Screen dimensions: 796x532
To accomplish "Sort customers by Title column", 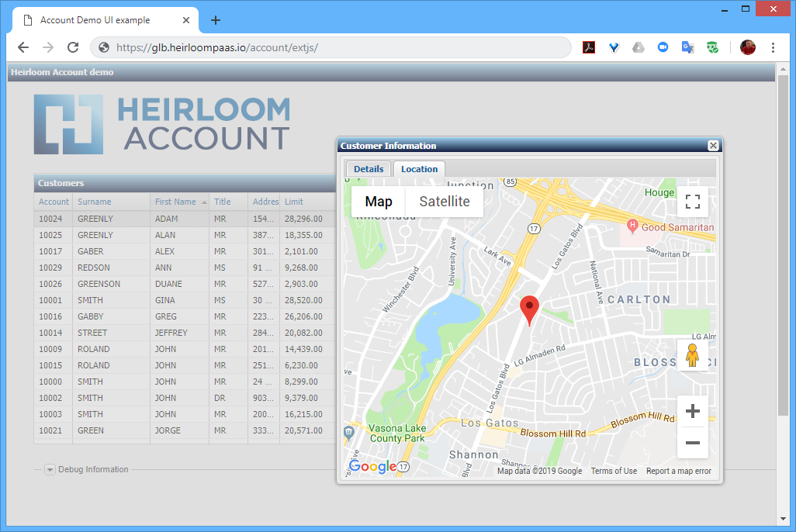I will point(228,202).
